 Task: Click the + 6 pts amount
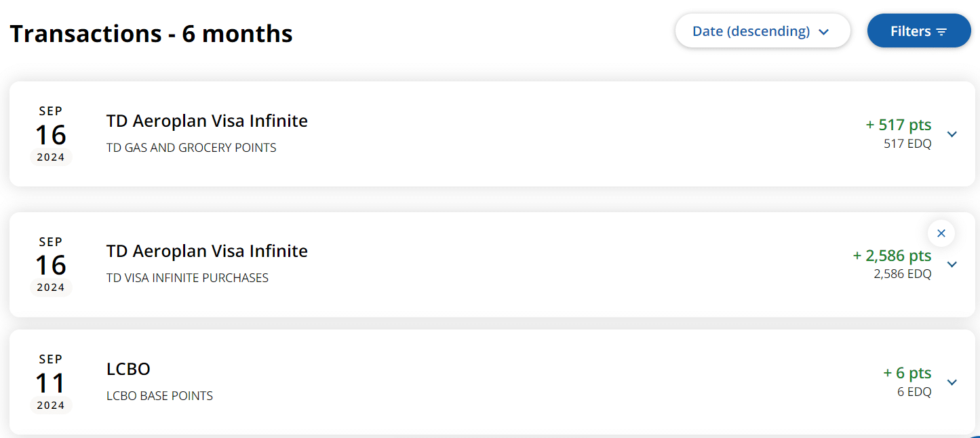click(x=907, y=373)
